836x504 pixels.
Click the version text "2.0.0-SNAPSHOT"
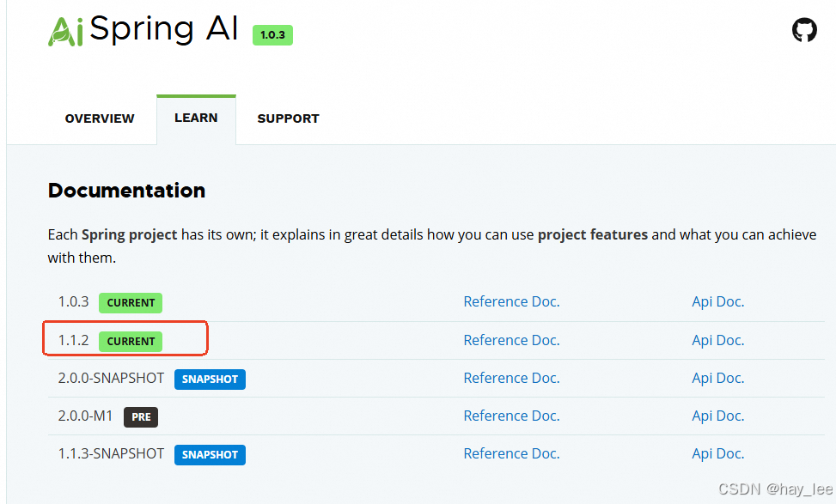[x=111, y=378]
